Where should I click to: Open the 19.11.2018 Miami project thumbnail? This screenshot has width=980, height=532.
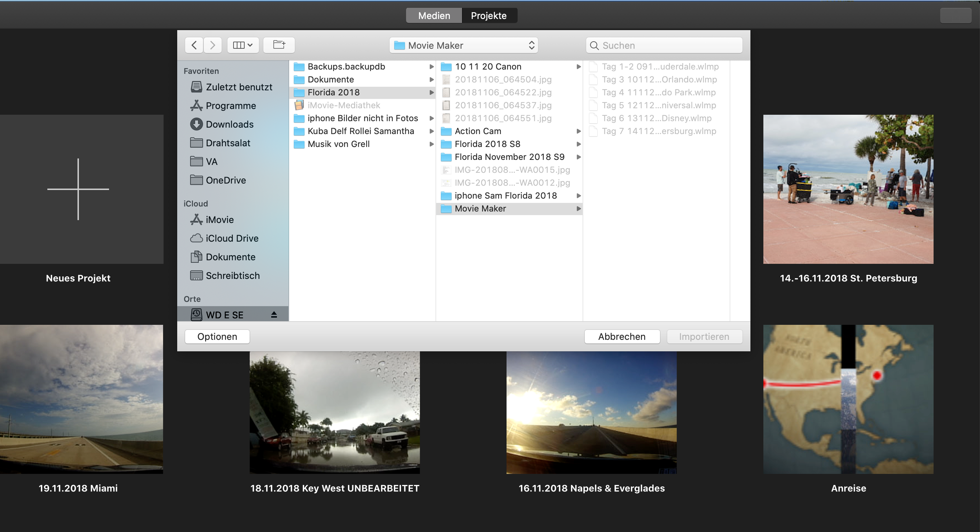tap(81, 399)
